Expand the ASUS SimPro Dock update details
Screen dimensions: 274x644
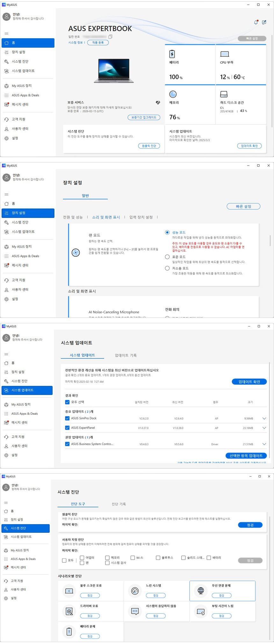point(264,419)
